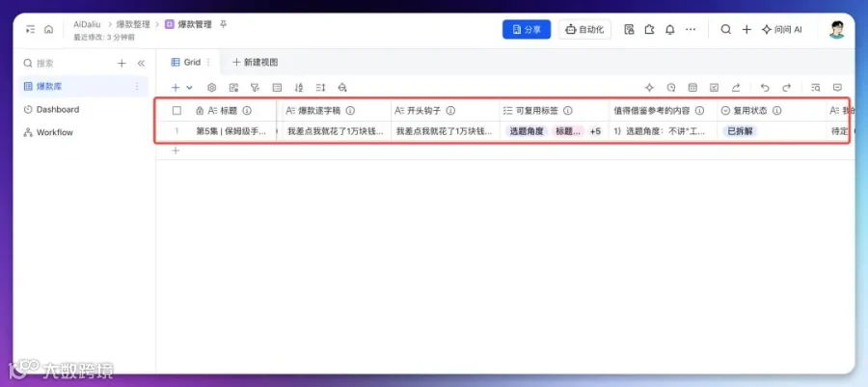Toggle the sidebar navigation icon

click(30, 29)
